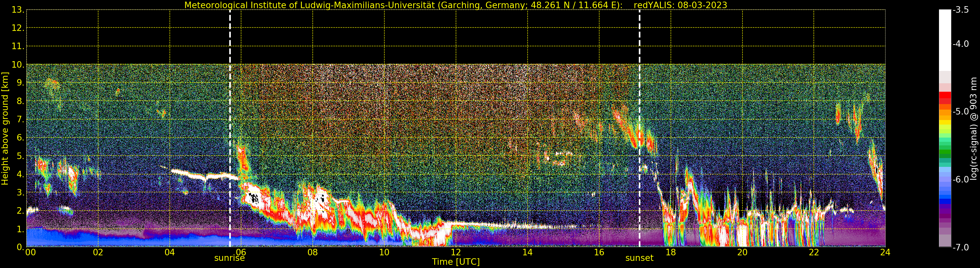Image resolution: width=980 pixels, height=268 pixels.
Task: Click the '14' time tick label
Action: pos(527,252)
